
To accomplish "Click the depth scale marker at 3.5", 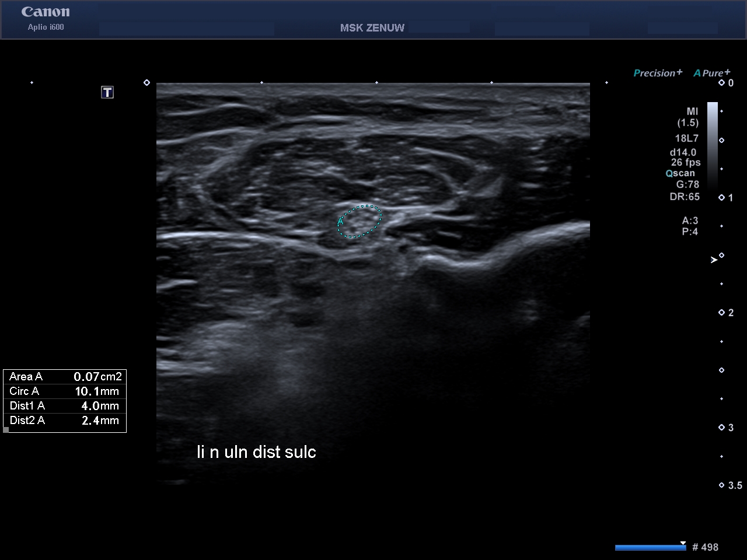I will pyautogui.click(x=722, y=485).
